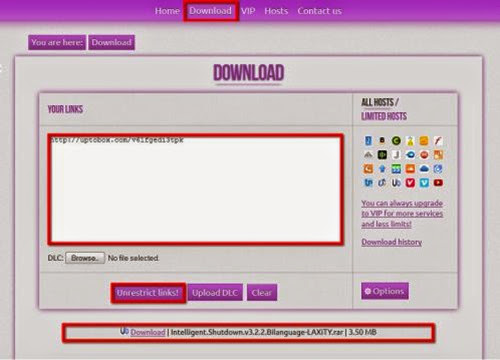500x360 pixels.
Task: Open the VIP page
Action: pyautogui.click(x=248, y=11)
